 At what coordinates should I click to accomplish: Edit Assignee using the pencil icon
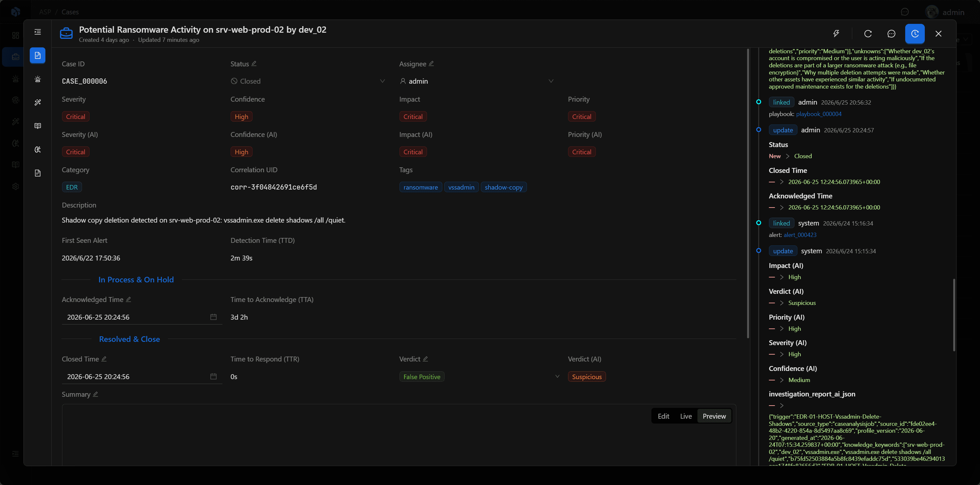tap(431, 64)
